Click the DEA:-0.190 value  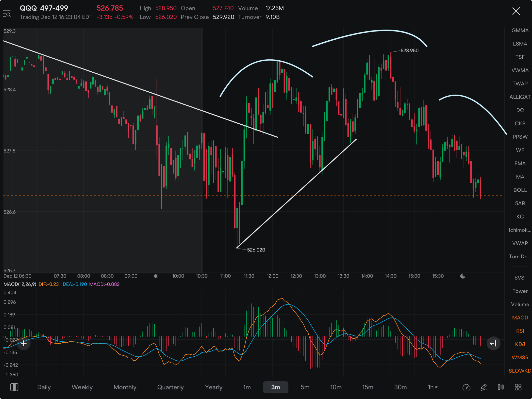point(75,284)
